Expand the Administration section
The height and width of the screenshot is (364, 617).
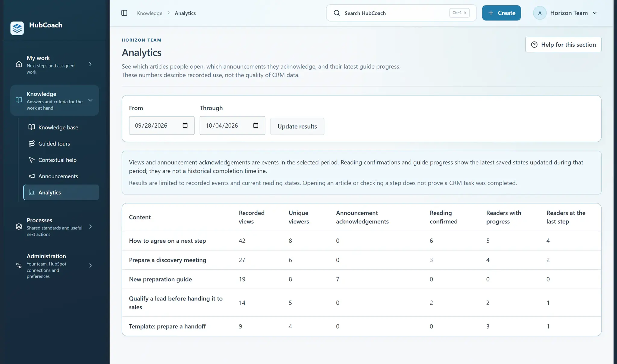click(55, 266)
